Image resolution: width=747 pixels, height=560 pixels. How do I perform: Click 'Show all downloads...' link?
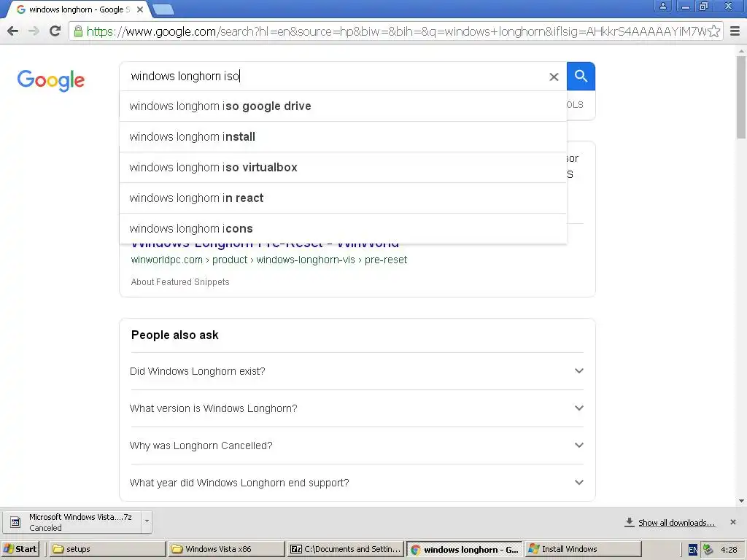pos(676,523)
